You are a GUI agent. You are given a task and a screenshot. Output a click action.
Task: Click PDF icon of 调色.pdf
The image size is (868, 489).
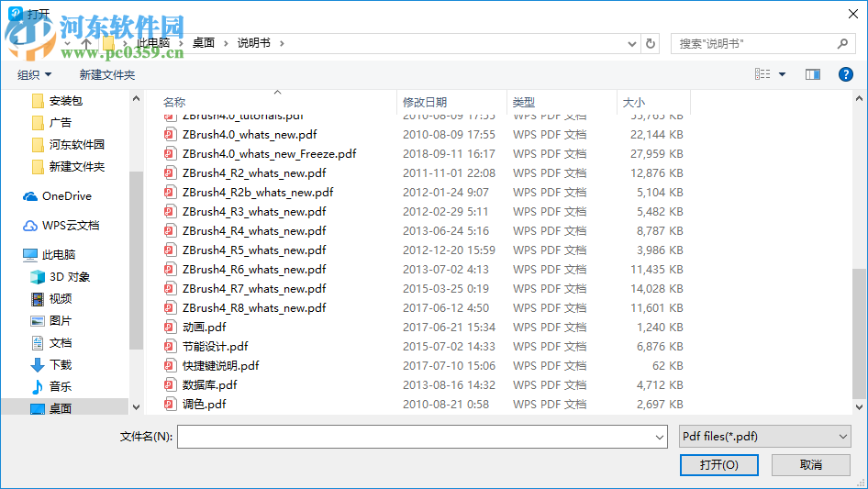[170, 405]
